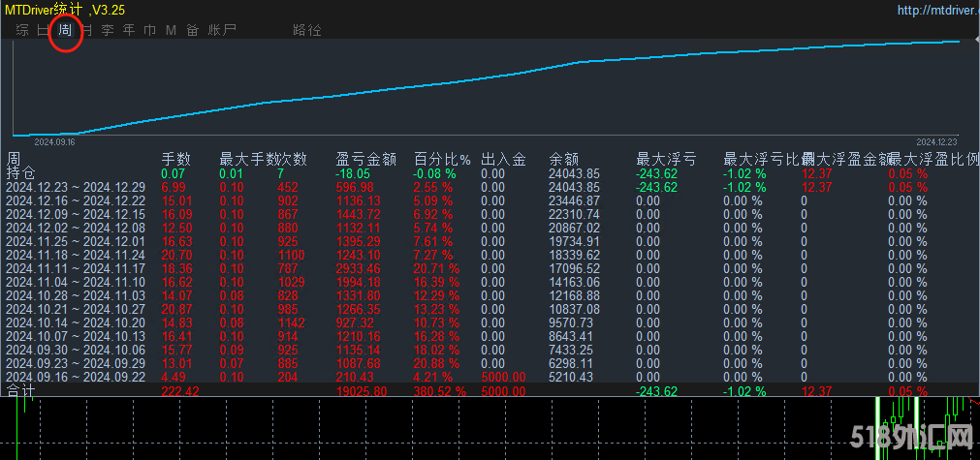This screenshot has width=980, height=460.
Task: Click the total profit 19025.80
Action: click(362, 391)
